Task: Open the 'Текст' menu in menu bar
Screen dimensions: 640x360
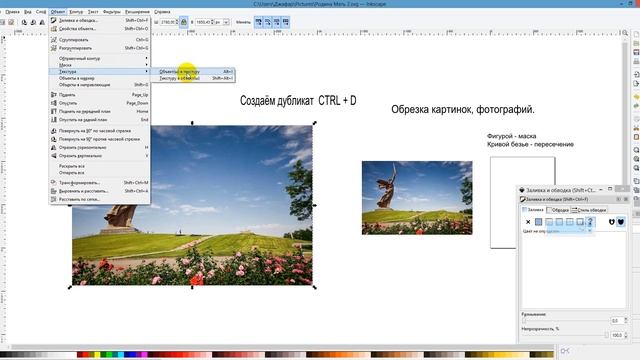Action: click(93, 12)
